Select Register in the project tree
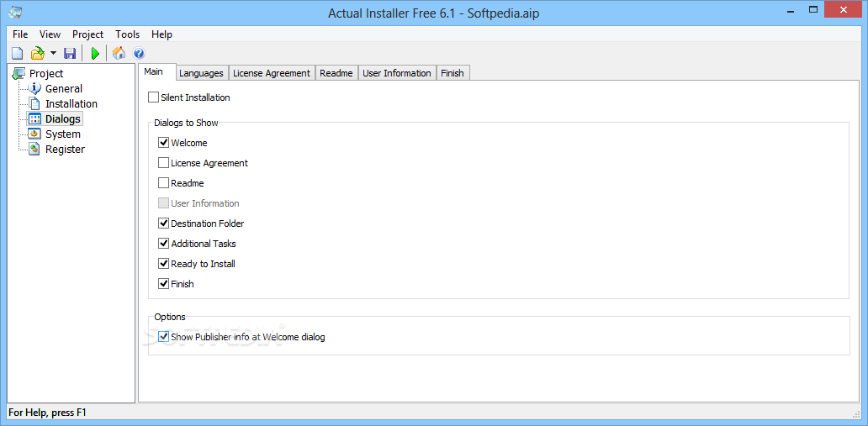 coord(65,149)
